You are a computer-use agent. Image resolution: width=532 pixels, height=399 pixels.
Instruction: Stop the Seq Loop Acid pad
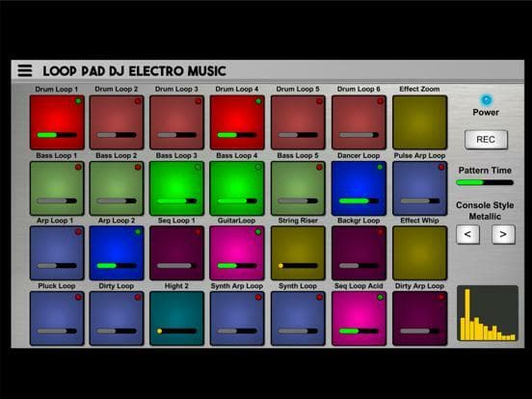[x=359, y=319]
